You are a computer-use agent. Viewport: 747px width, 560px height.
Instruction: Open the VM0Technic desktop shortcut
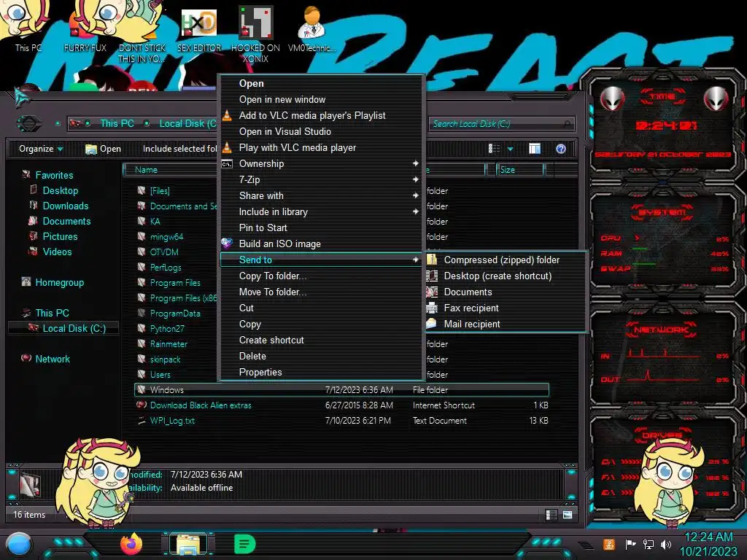311,28
